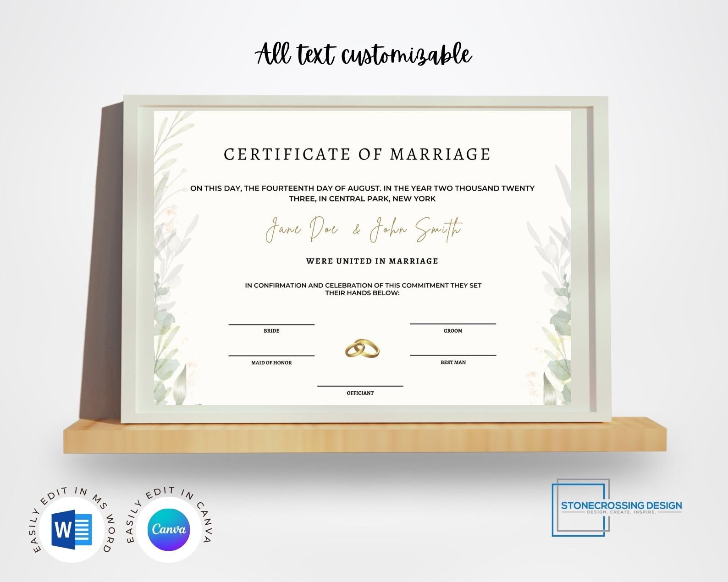
Task: Click the Microsoft Word logo icon
Action: tap(72, 529)
